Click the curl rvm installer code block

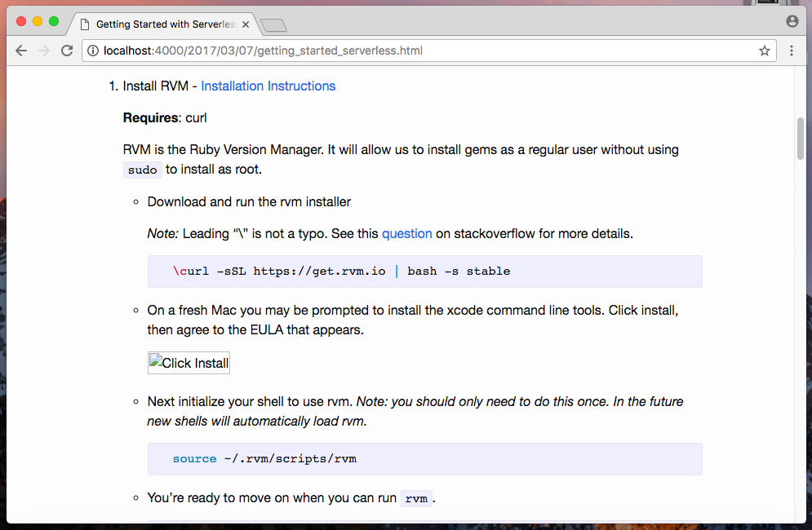pyautogui.click(x=424, y=272)
